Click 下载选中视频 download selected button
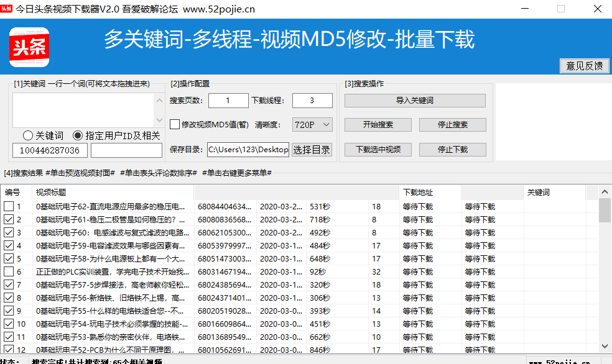This screenshot has width=612, height=364. (378, 150)
